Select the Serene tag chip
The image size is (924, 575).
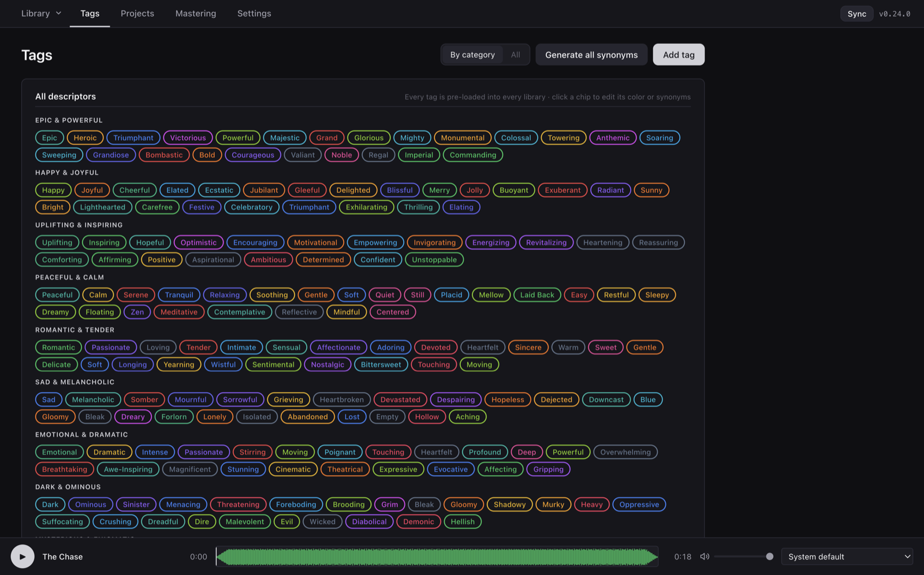pyautogui.click(x=136, y=295)
